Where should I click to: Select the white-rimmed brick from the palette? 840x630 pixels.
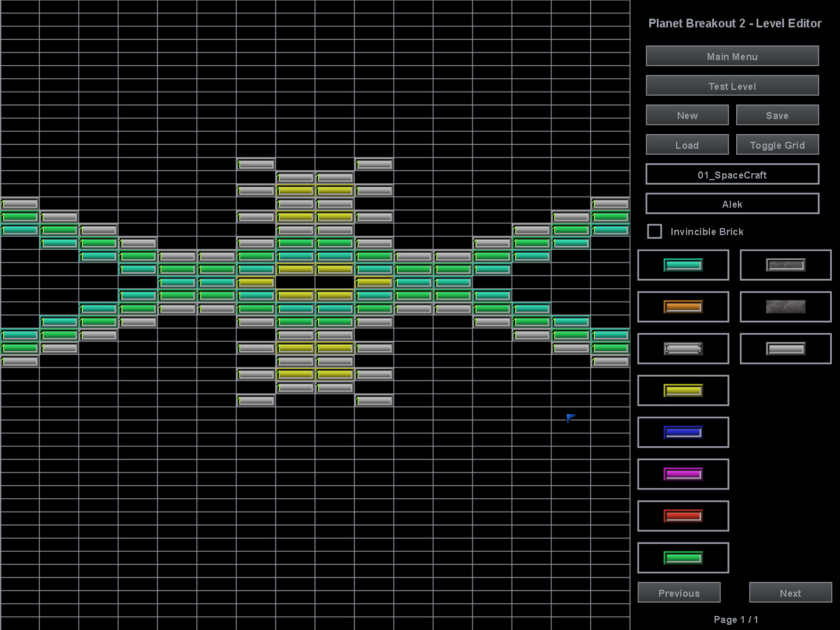coord(683,348)
